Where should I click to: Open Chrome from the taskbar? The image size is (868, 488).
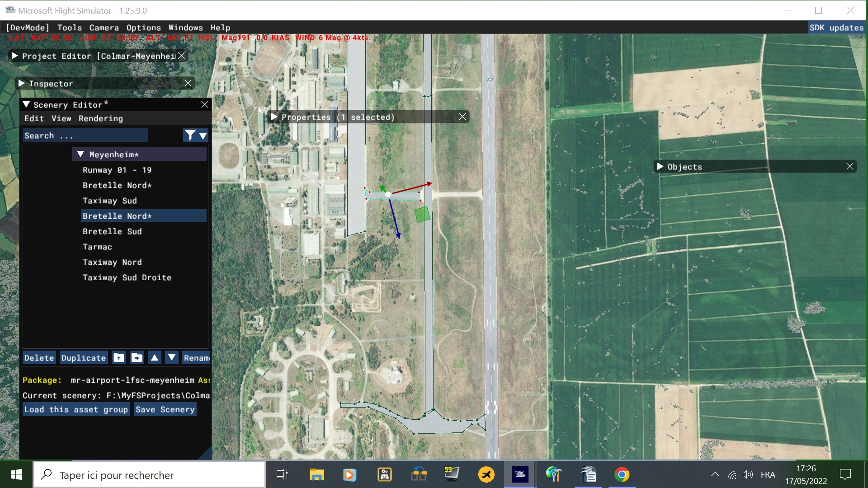(x=622, y=475)
